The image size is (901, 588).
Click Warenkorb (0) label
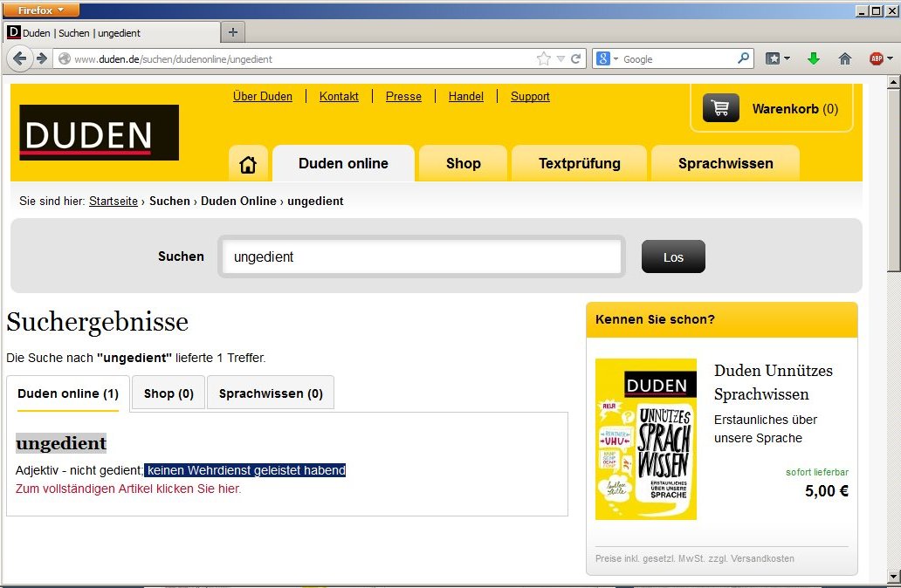[795, 109]
